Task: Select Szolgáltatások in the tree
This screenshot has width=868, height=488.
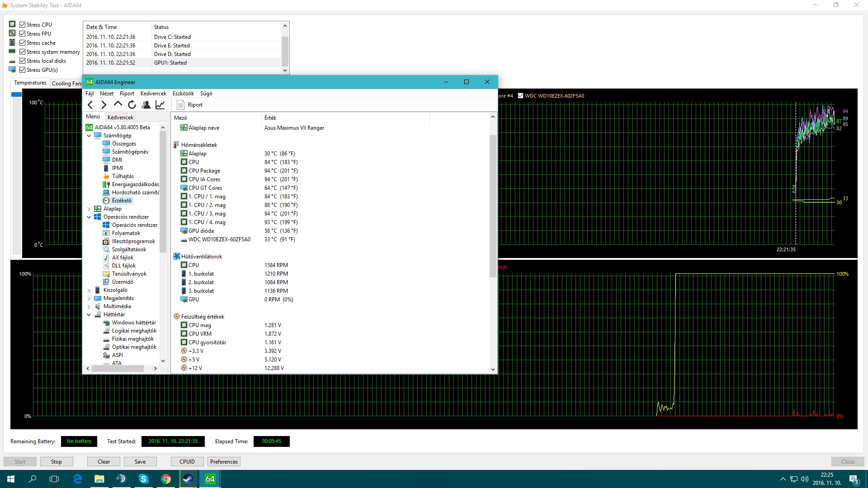Action: tap(129, 249)
